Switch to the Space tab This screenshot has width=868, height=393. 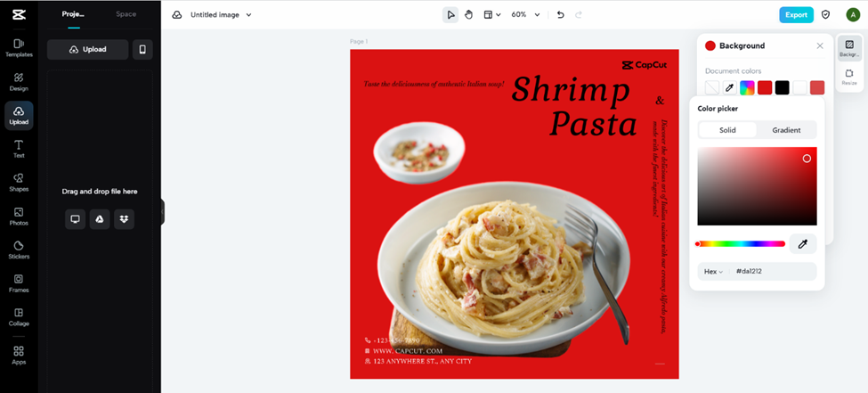click(x=126, y=14)
